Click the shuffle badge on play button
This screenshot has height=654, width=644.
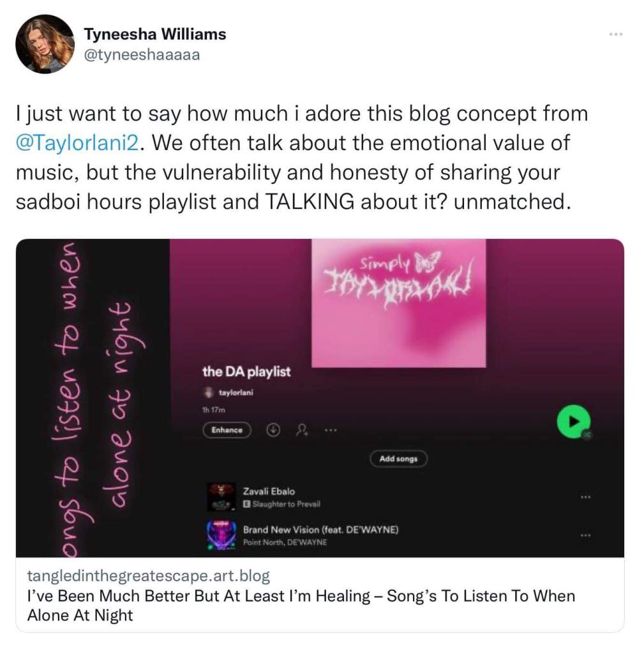(x=587, y=434)
